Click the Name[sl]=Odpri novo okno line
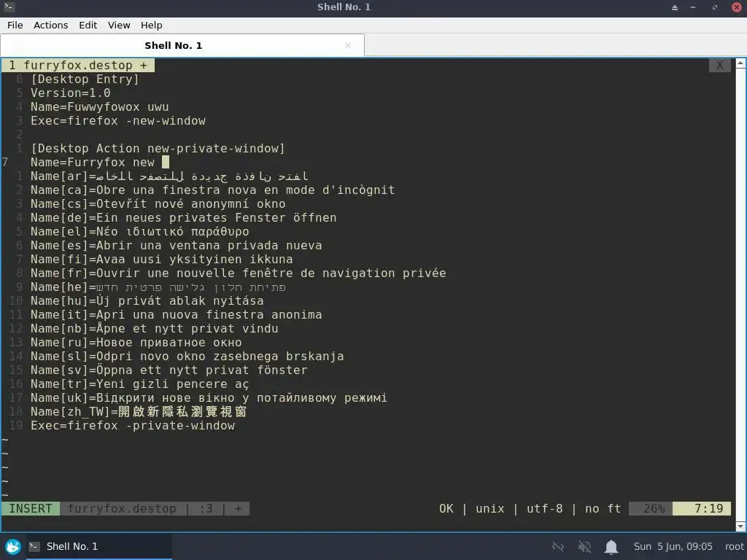Viewport: 747px width, 560px height. 187,356
